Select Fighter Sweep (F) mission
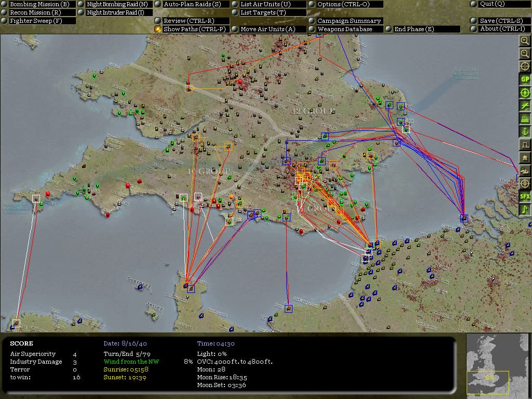Screen dimensions: 532x399 pos(35,21)
